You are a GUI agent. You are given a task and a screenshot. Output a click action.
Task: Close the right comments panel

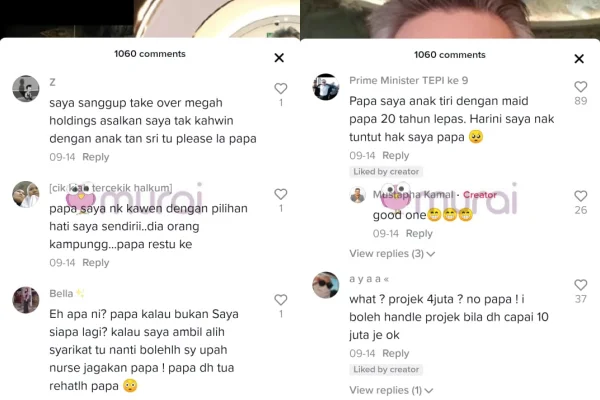point(579,59)
